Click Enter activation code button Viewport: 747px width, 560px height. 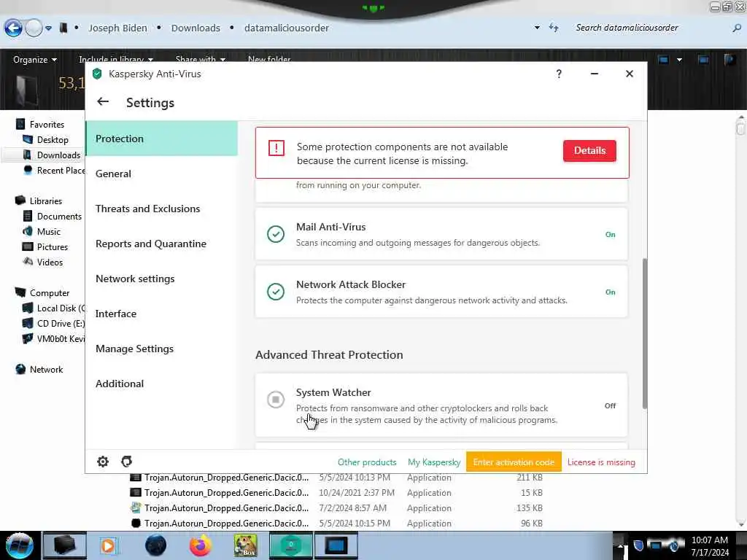click(514, 462)
